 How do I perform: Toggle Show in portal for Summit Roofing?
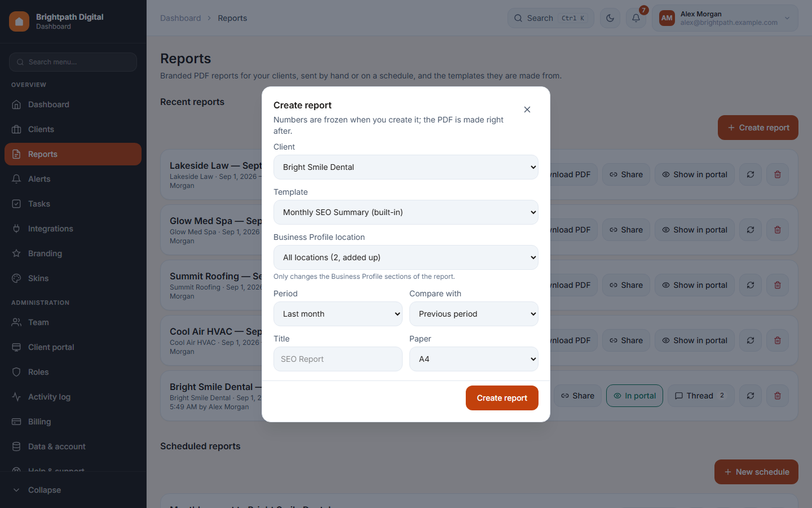(695, 285)
